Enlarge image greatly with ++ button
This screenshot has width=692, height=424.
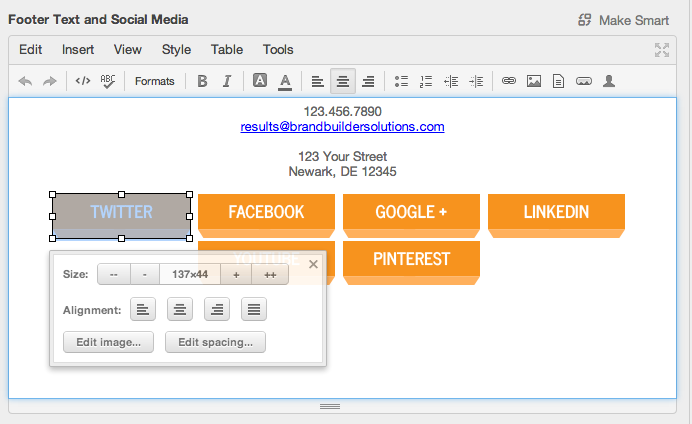[x=270, y=274]
